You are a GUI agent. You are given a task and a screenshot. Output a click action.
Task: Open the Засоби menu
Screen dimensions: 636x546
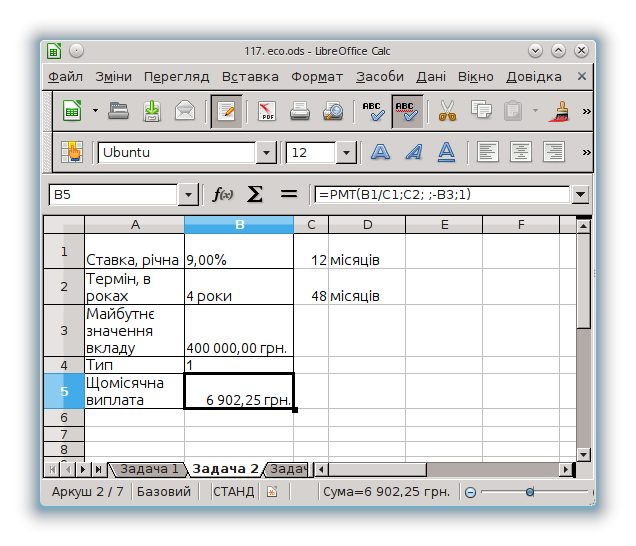click(380, 77)
